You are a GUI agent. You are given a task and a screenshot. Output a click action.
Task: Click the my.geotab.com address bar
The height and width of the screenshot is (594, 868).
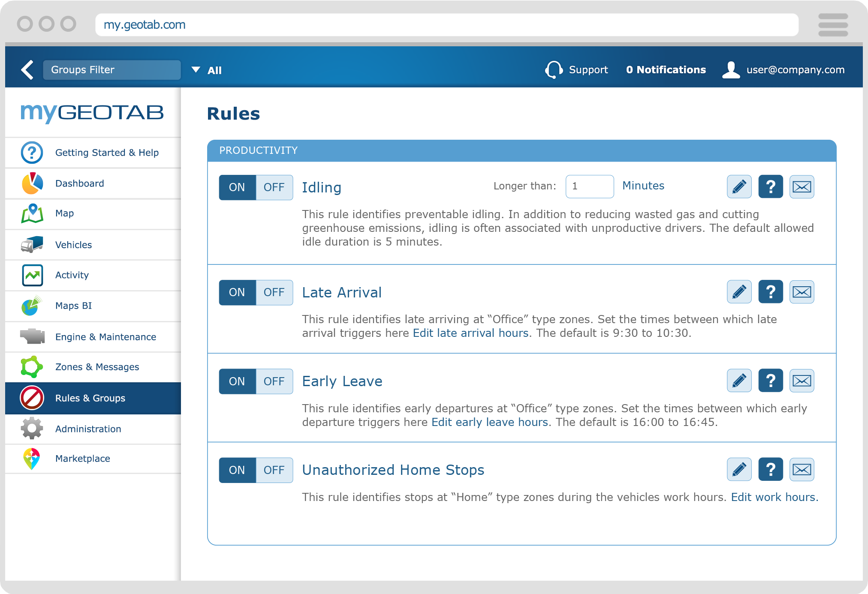447,25
